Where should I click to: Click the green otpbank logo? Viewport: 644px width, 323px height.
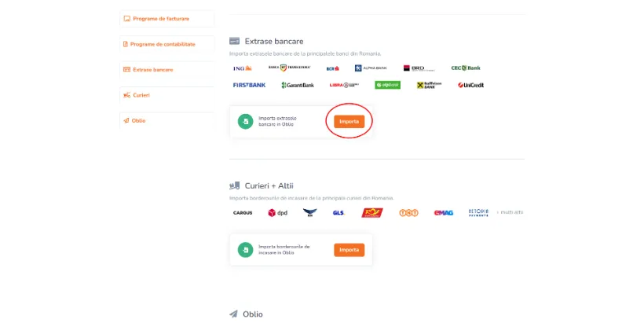point(387,85)
